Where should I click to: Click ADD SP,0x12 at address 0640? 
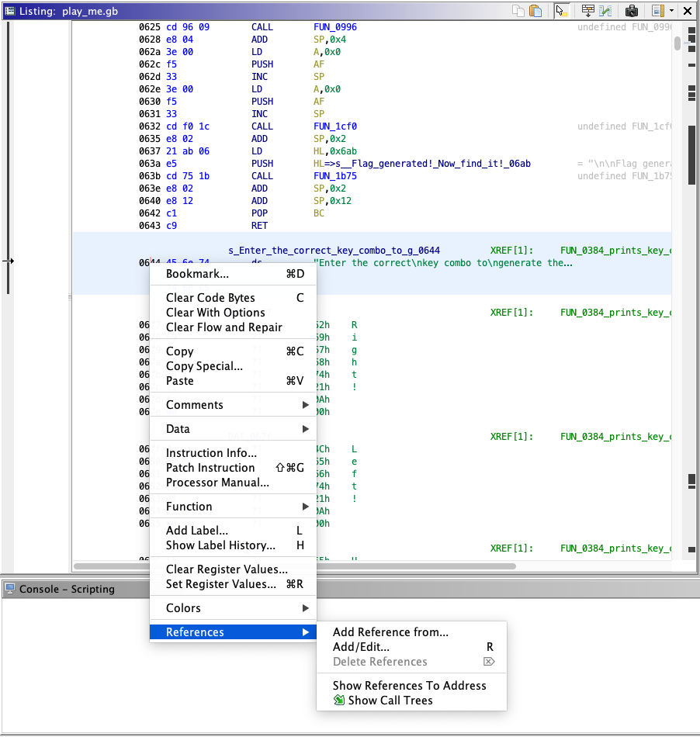(x=301, y=201)
